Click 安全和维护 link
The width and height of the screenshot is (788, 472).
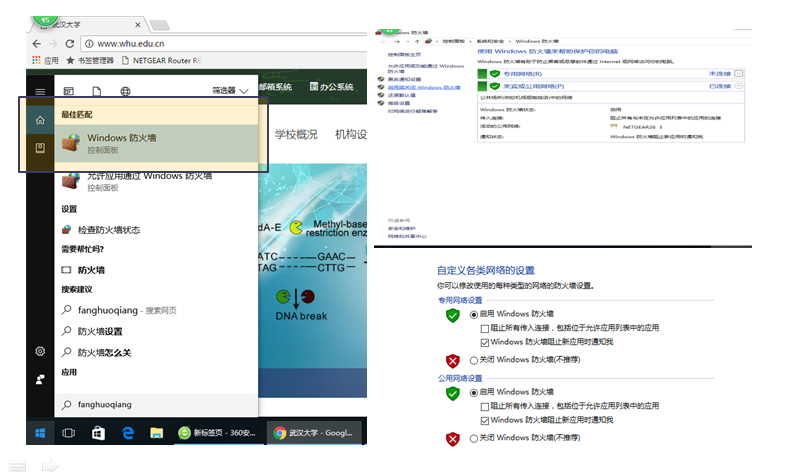click(x=402, y=228)
